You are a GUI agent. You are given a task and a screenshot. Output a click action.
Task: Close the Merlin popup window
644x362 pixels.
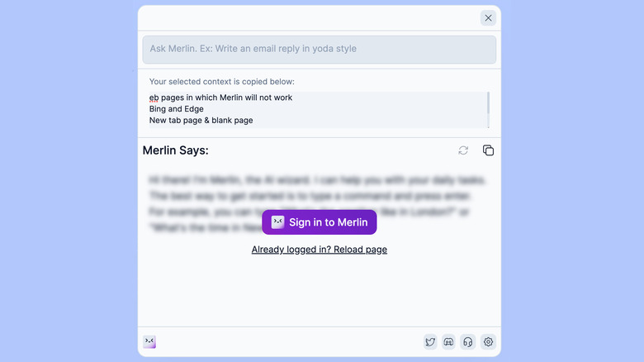(488, 18)
